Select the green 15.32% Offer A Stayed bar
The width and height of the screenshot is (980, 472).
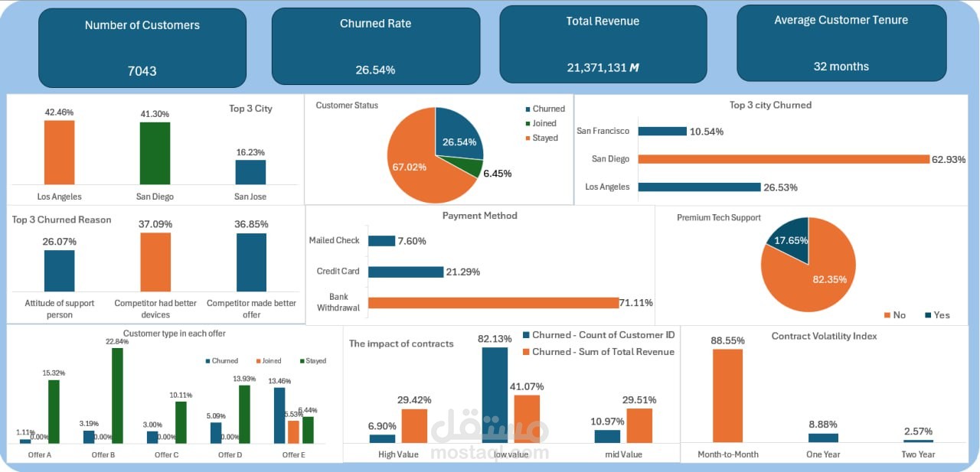[x=54, y=412]
